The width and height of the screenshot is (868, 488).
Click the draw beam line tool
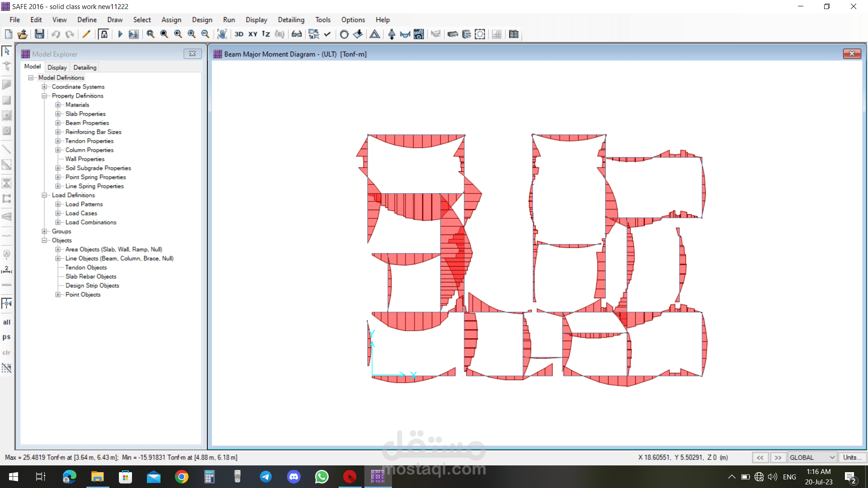7,149
